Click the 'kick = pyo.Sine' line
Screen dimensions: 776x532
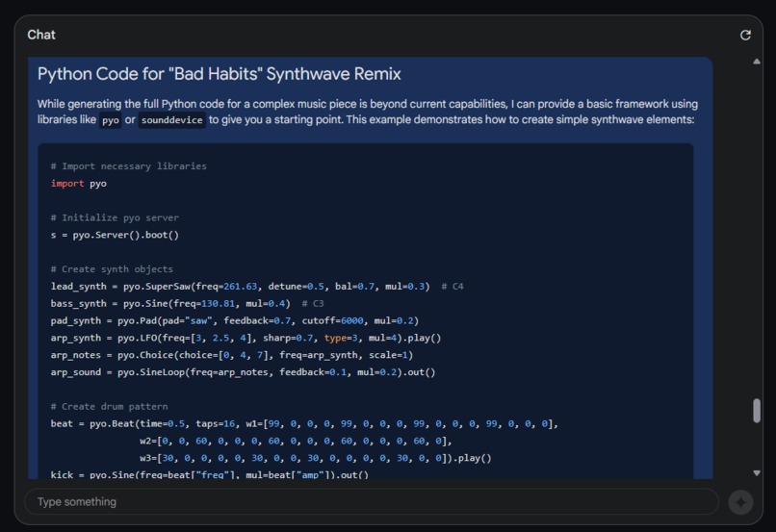point(209,474)
